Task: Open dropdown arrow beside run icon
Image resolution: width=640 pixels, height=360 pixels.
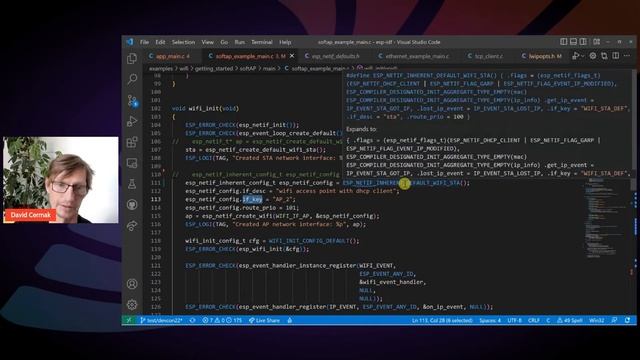Action: coord(582,56)
